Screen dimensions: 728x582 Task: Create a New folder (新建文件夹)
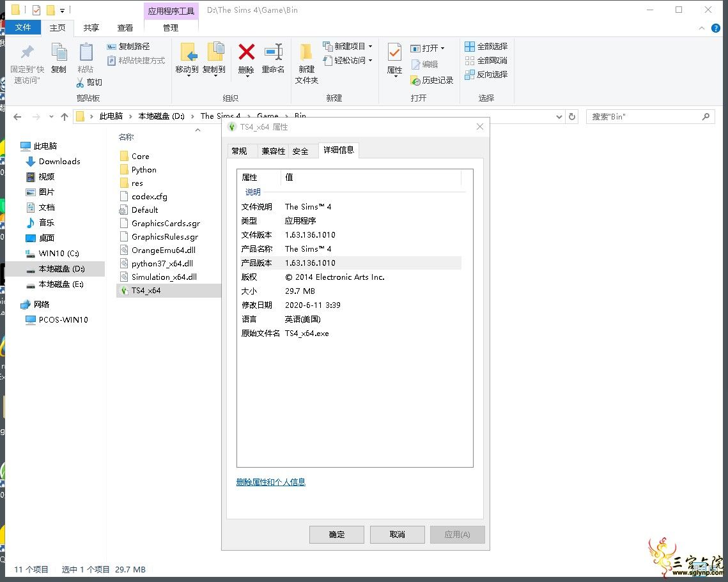tap(306, 64)
